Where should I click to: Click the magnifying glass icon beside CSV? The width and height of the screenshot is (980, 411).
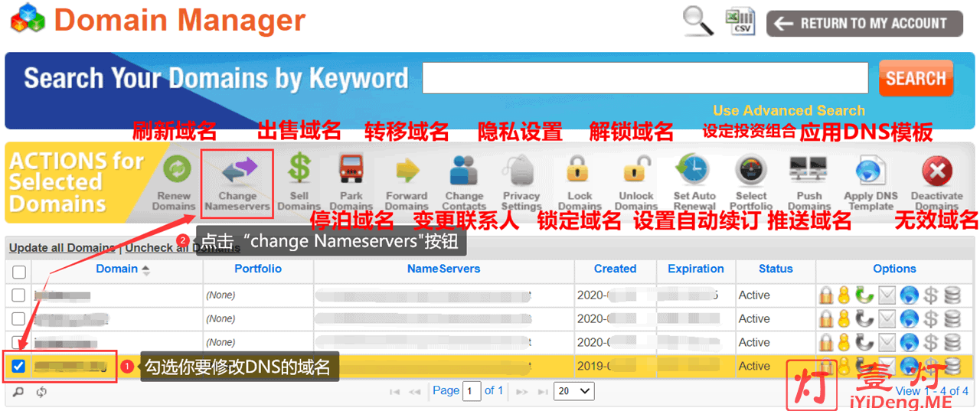tap(697, 21)
